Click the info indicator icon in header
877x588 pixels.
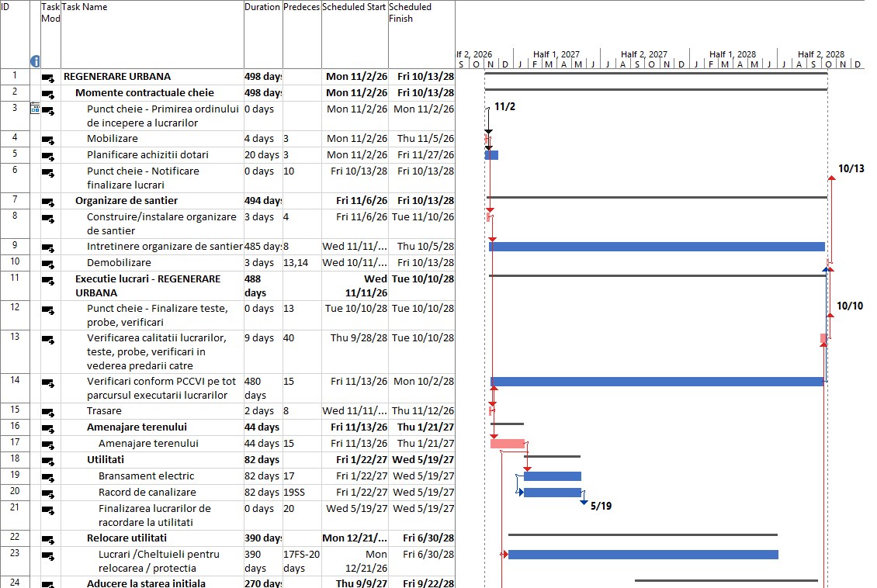coord(35,61)
